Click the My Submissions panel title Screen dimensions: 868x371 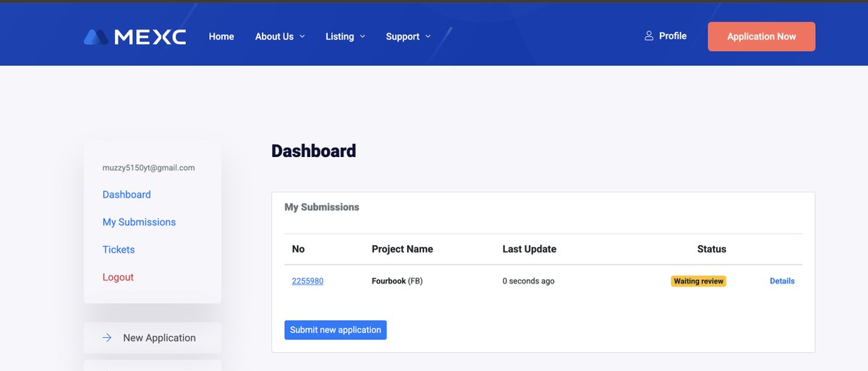pos(322,207)
